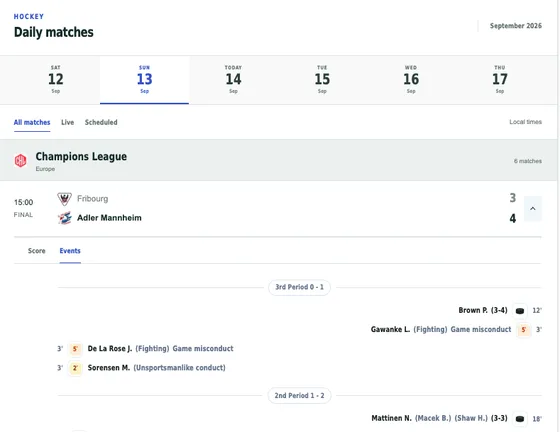Click the Daily matches page heading

[54, 32]
